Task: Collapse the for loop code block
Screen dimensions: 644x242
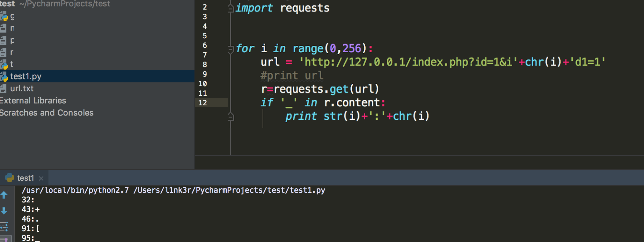Action: point(231,49)
